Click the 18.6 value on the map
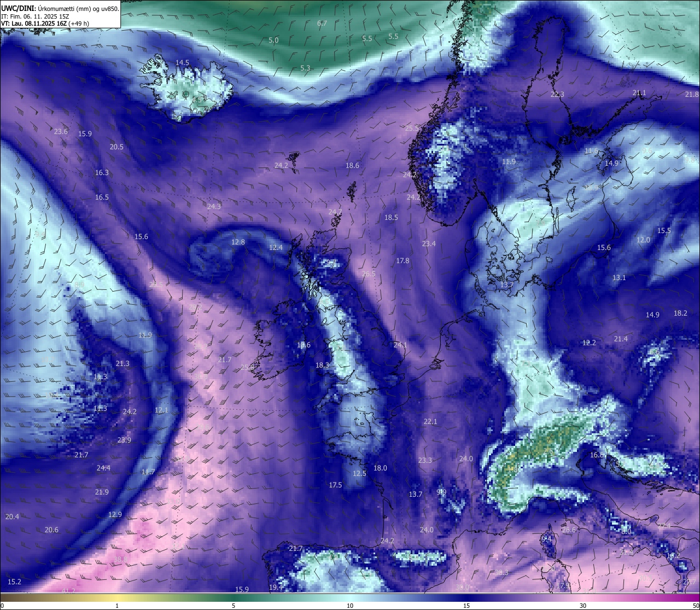 (x=352, y=165)
